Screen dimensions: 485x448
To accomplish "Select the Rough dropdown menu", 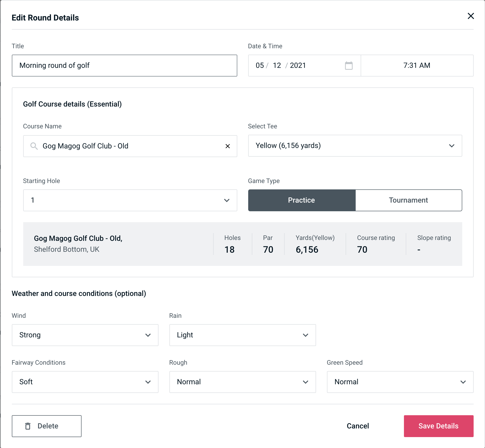I will 243,382.
